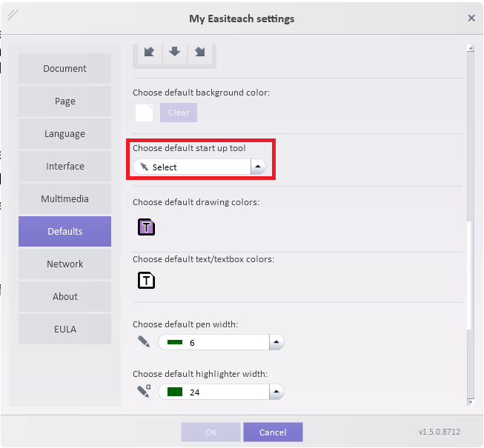Viewport: 484px width, 448px height.
Task: Click the down-right arrow position button
Action: [200, 53]
